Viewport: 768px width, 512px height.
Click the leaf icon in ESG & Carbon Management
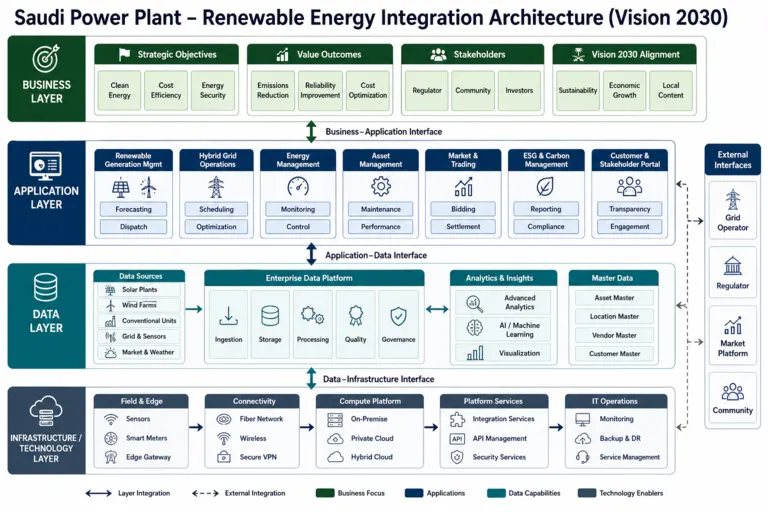(x=545, y=187)
